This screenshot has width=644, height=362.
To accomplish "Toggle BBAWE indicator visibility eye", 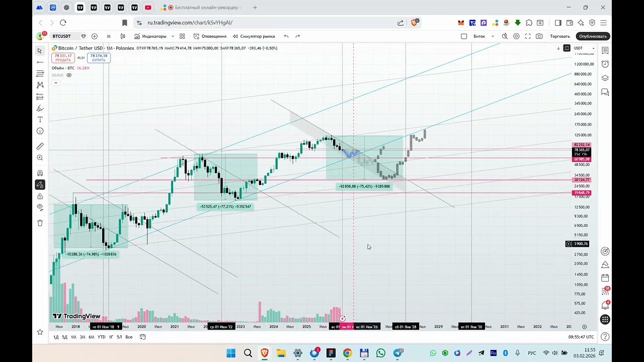I will (x=69, y=75).
